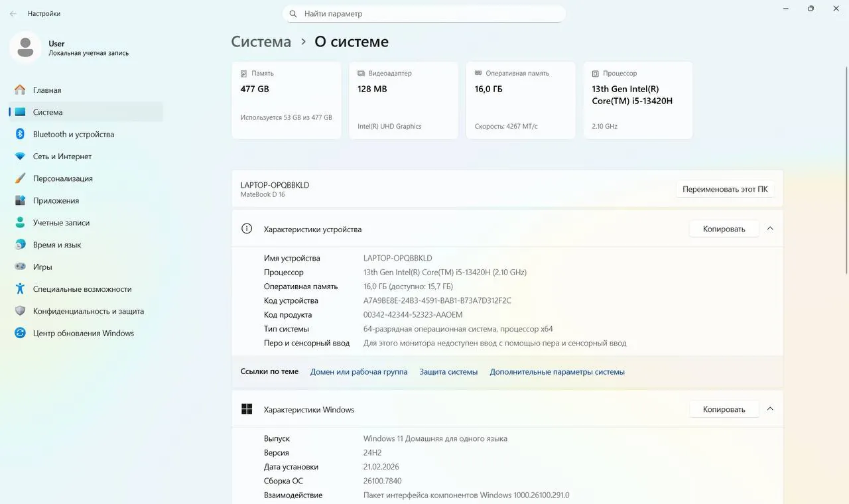Image resolution: width=849 pixels, height=504 pixels.
Task: Click Система in the breadcrumb
Action: click(x=261, y=42)
